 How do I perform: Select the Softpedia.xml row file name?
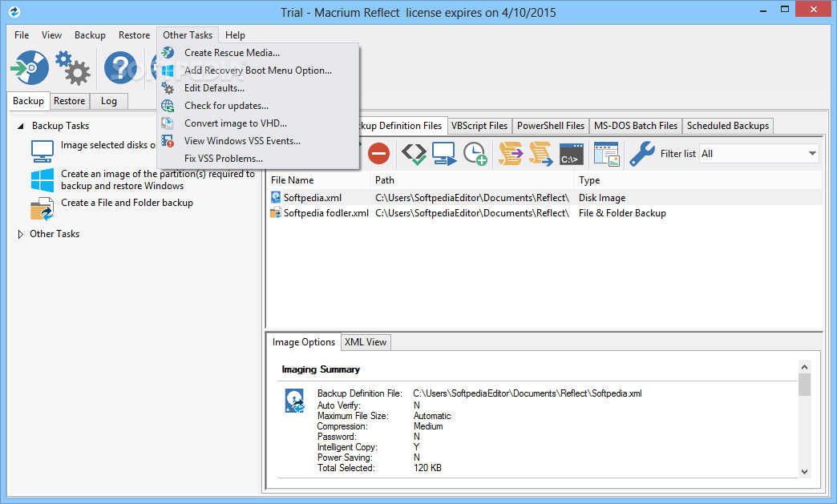coord(313,198)
